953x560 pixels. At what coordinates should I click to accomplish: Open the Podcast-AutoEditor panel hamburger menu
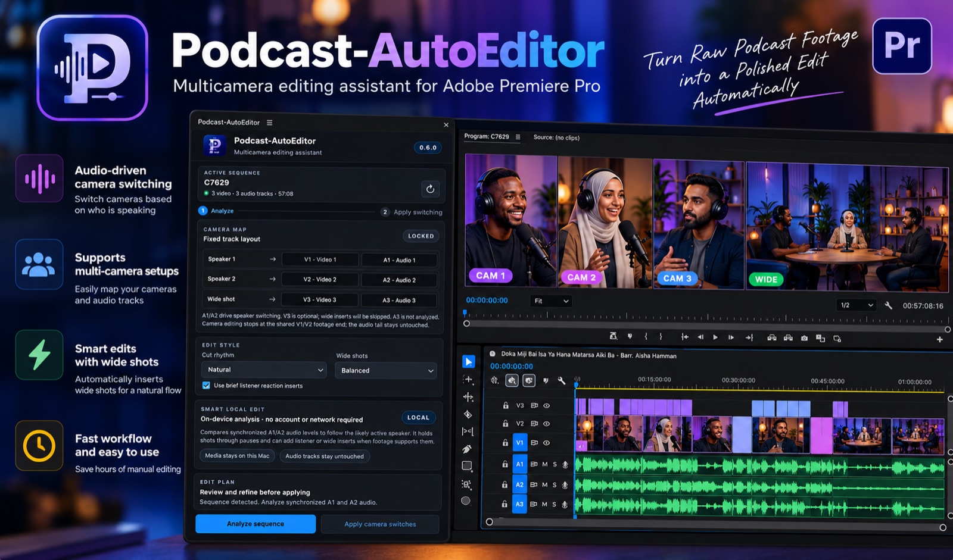click(x=269, y=123)
